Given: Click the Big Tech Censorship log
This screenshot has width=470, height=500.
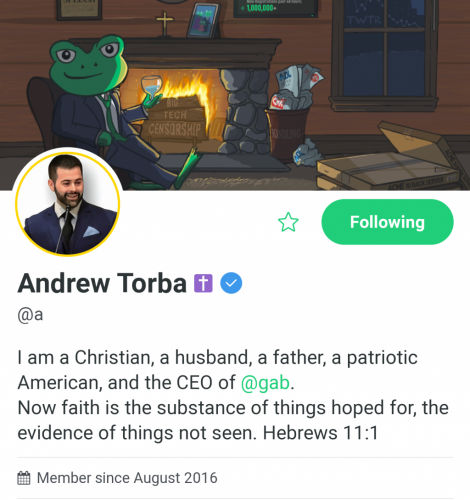Looking at the screenshot, I should (x=175, y=122).
